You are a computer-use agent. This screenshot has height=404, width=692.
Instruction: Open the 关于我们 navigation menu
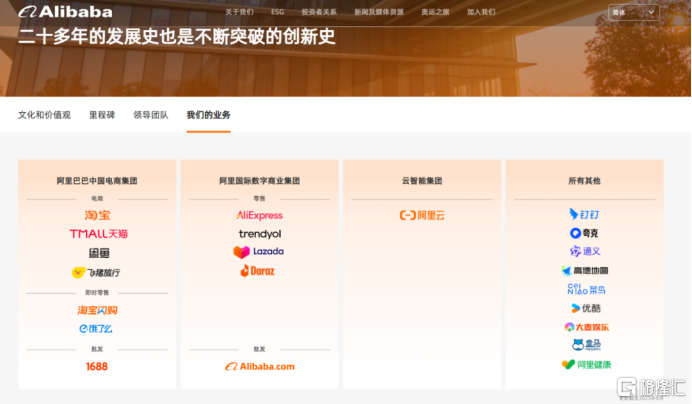point(239,12)
